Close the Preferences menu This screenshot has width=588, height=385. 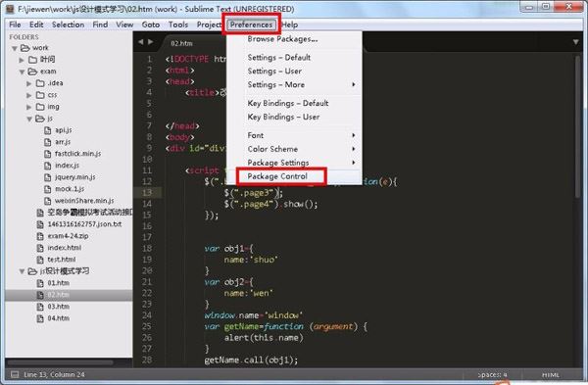pos(251,24)
